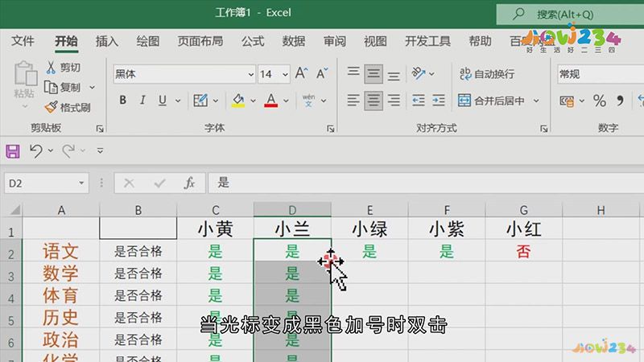Viewport: 644px width, 362px height.
Task: Select cell A3 数学
Action: pyautogui.click(x=61, y=273)
